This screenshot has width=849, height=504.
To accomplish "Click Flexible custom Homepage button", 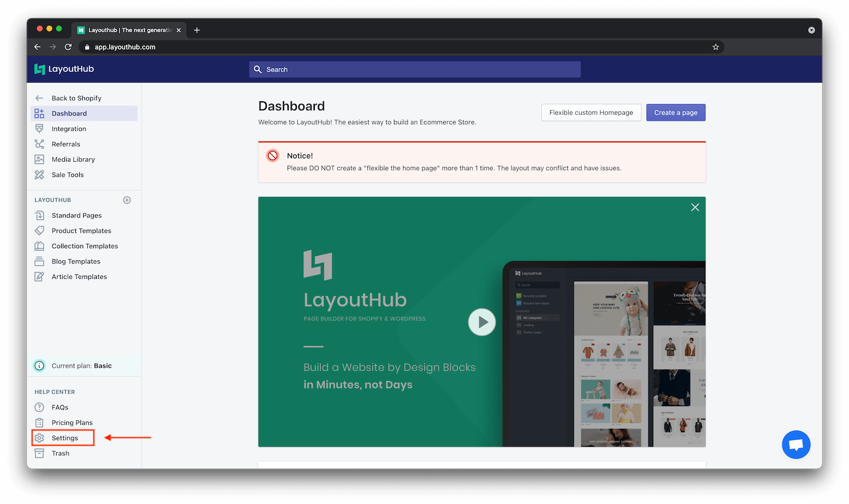I will click(591, 113).
